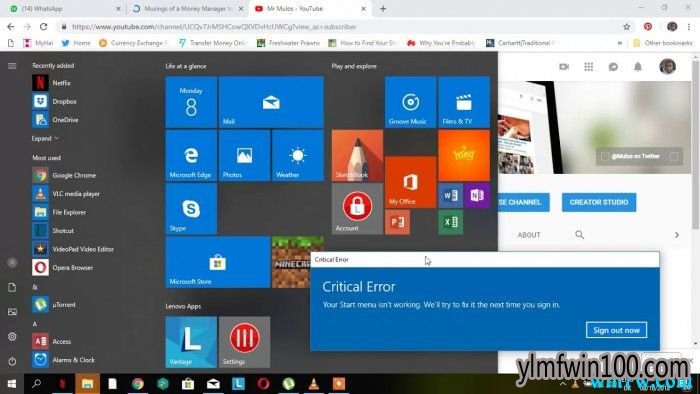Open the Account lock tile
Image resolution: width=700 pixels, height=394 pixels.
pyautogui.click(x=357, y=209)
